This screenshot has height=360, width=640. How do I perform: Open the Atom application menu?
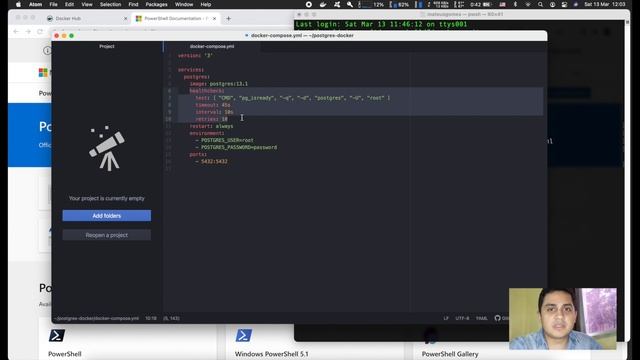(36, 4)
